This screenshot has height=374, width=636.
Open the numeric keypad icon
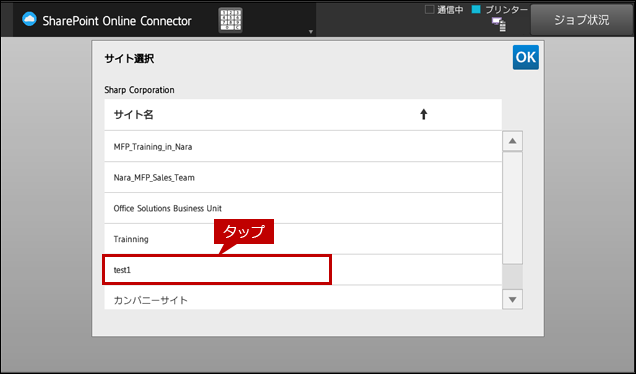(230, 20)
